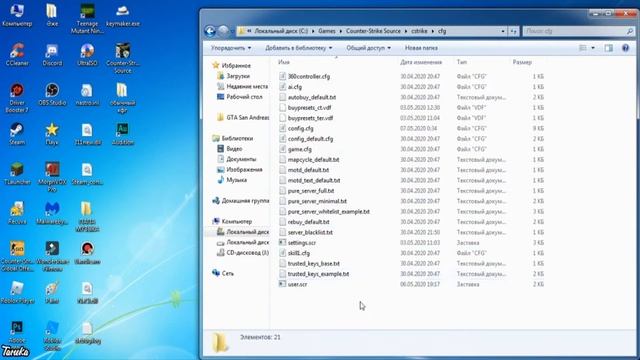Select Домашняя группа in sidebar

click(240, 201)
